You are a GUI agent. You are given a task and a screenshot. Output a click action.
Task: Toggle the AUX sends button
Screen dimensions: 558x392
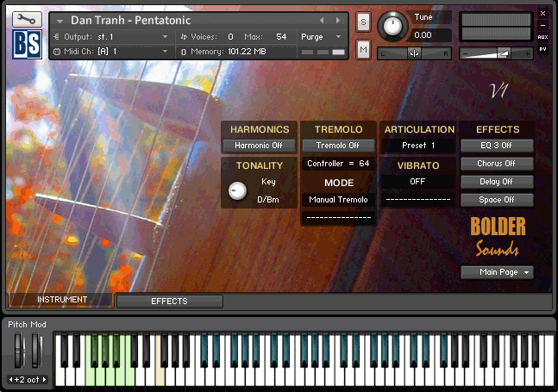point(542,37)
